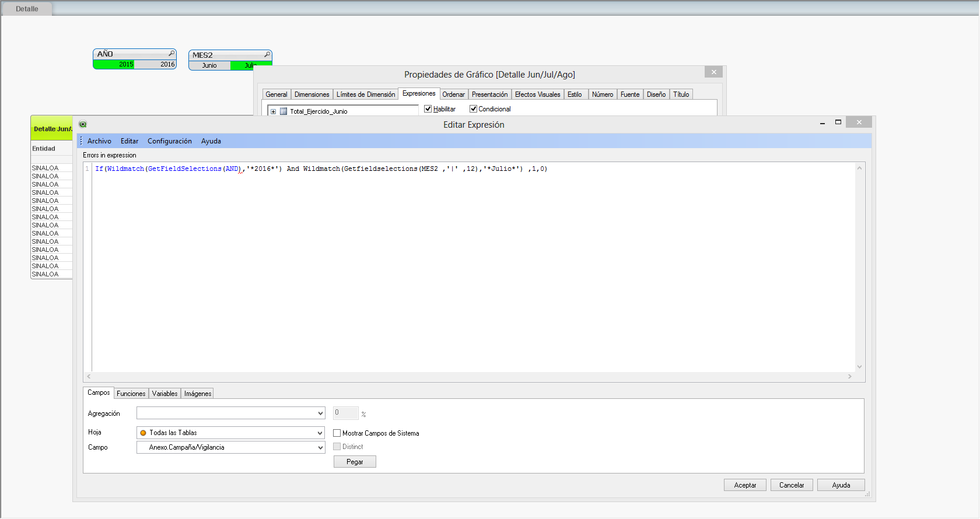Viewport: 980px width, 519px height.
Task: Expand the Total_Ejercido_Junio expression node
Action: tap(273, 111)
